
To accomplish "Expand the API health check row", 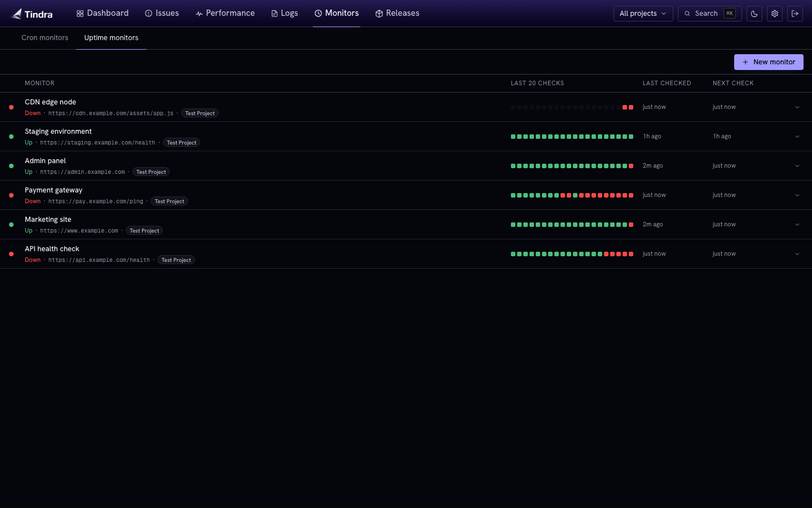I will [x=797, y=254].
